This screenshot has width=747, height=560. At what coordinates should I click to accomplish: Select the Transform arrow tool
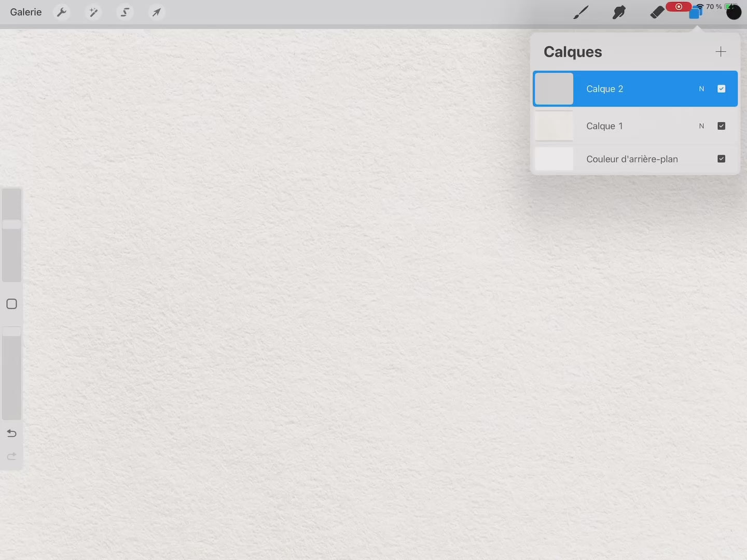pyautogui.click(x=156, y=12)
